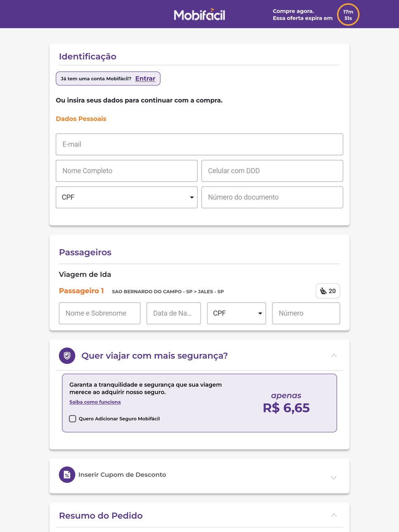This screenshot has height=532, width=399.
Task: Open the passenger CPF document dropdown
Action: tap(236, 313)
